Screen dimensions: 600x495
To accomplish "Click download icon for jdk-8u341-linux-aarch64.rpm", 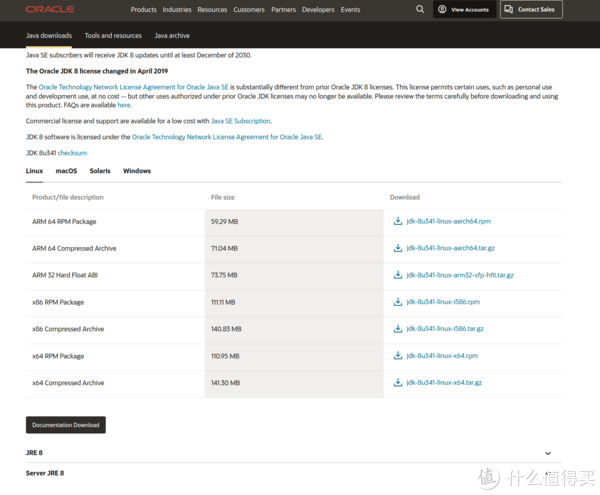I will (398, 221).
